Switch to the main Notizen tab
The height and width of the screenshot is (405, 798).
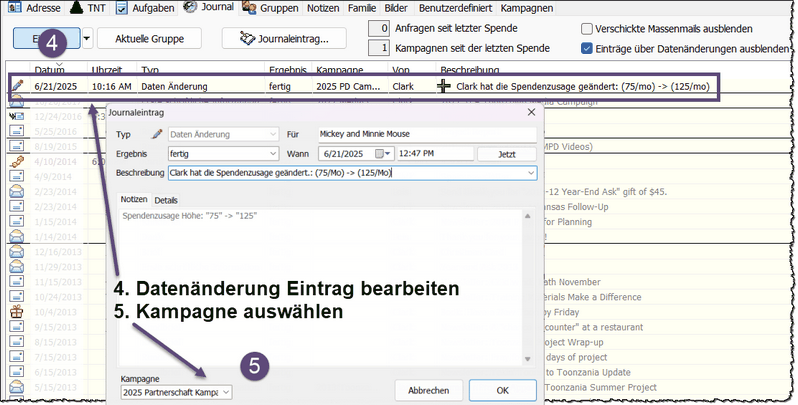323,8
